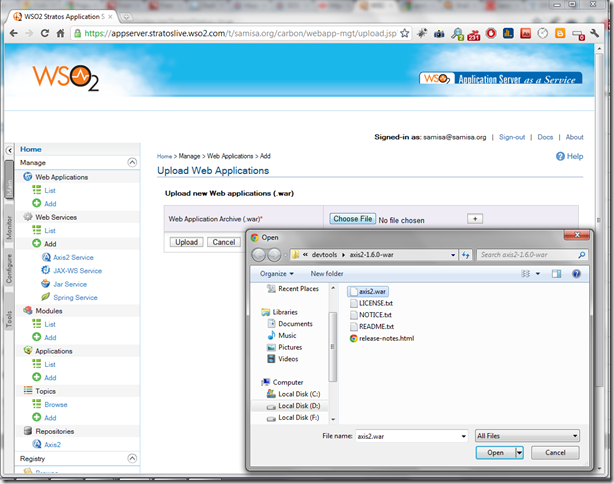Image resolution: width=614 pixels, height=484 pixels.
Task: Click the red Opera-style extension icon
Action: (x=491, y=33)
